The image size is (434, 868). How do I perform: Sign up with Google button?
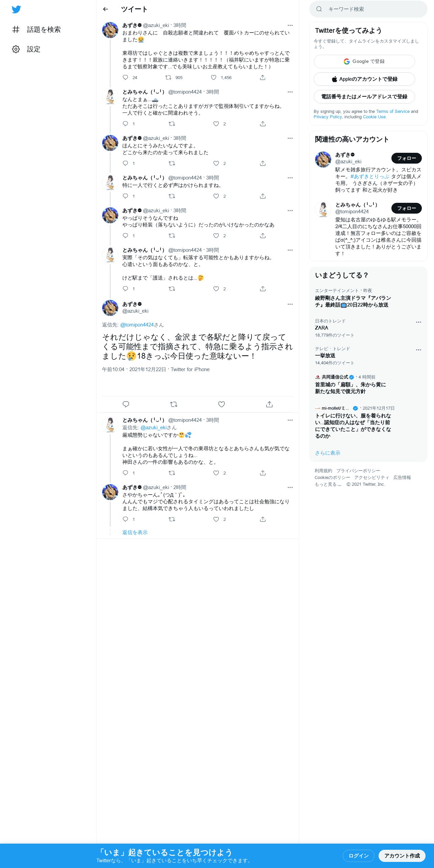(364, 62)
